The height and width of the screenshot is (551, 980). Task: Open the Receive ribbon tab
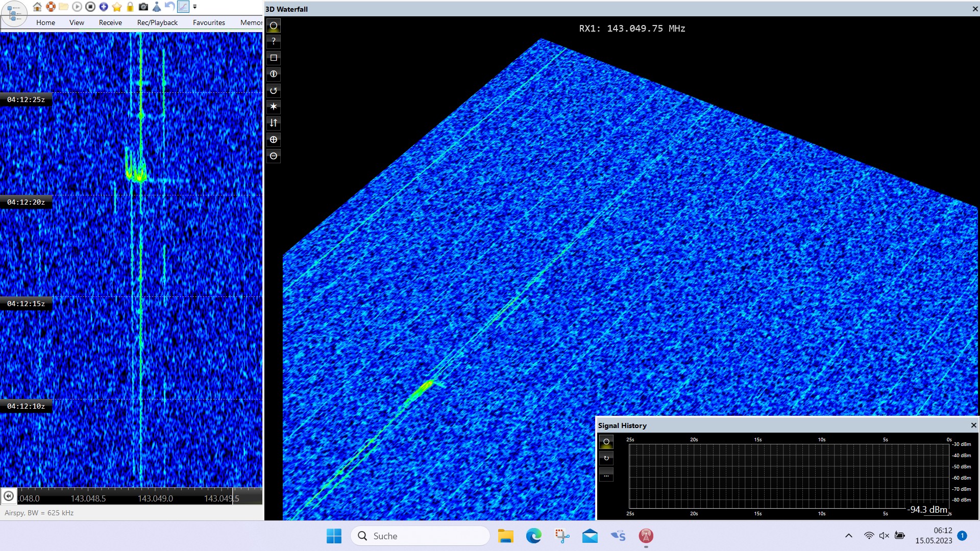click(110, 22)
